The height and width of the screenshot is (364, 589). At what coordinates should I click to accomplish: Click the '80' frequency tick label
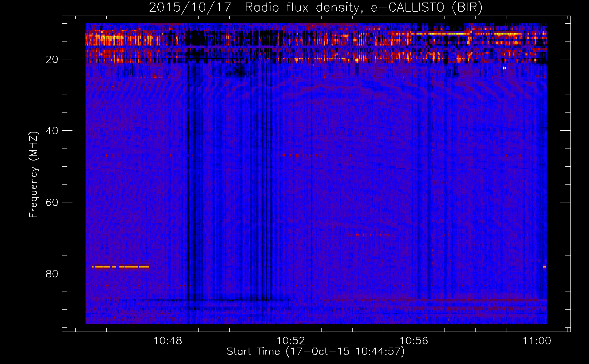click(x=52, y=274)
